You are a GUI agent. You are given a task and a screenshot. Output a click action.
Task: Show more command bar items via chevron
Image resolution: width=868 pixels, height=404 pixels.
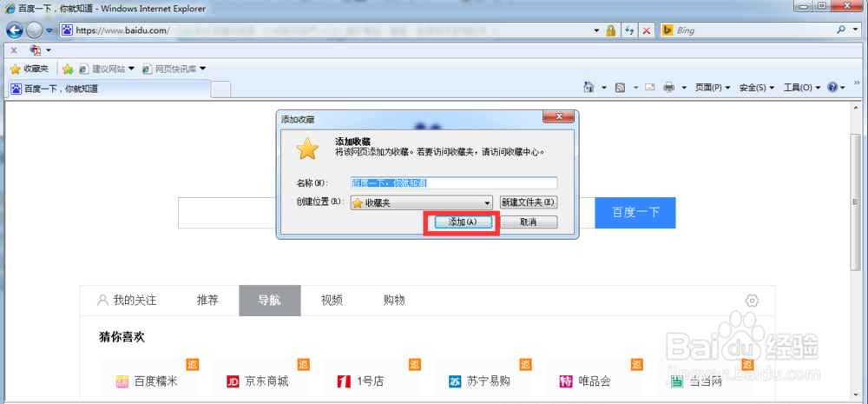858,83
